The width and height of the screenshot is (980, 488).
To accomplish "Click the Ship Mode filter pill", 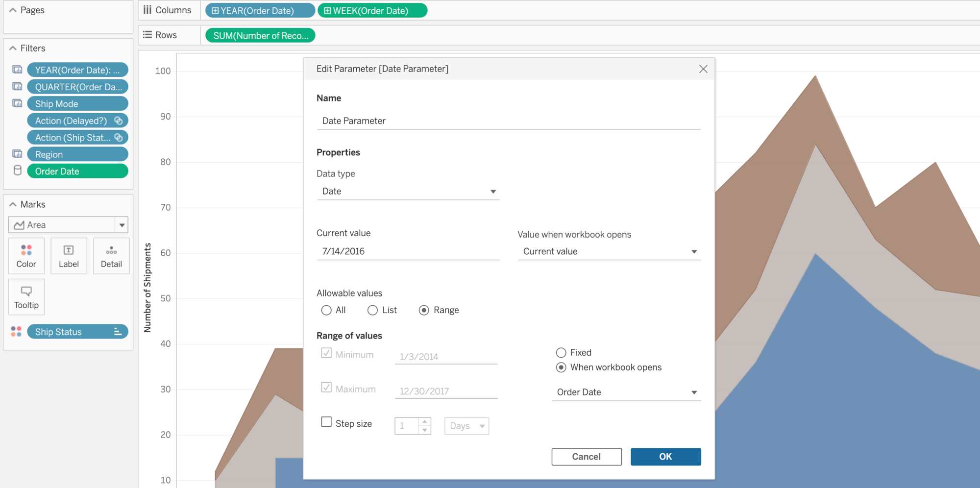I will 77,103.
